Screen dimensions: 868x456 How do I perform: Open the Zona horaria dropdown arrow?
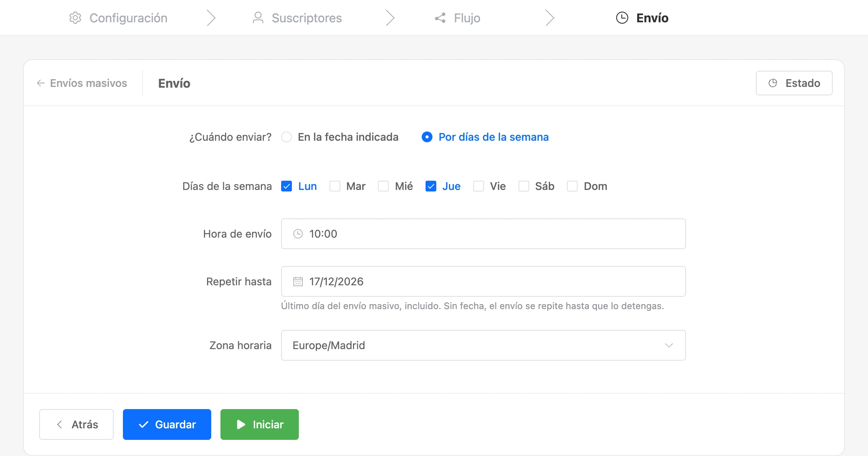coord(669,345)
